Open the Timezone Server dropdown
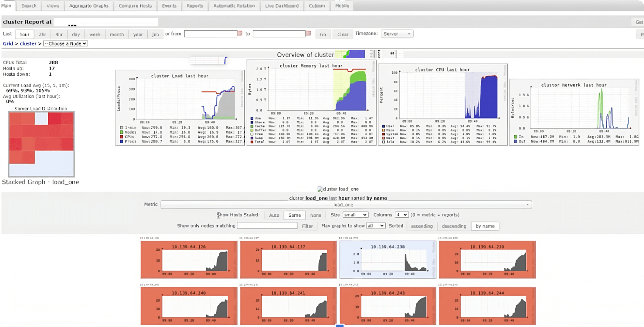Viewport: 644px width, 327px height. (397, 34)
